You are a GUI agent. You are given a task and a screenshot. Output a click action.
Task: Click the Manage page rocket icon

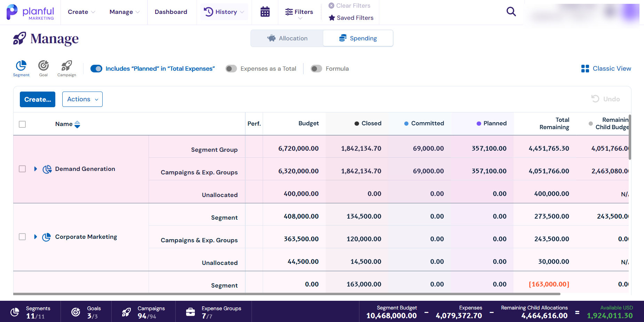pos(19,38)
